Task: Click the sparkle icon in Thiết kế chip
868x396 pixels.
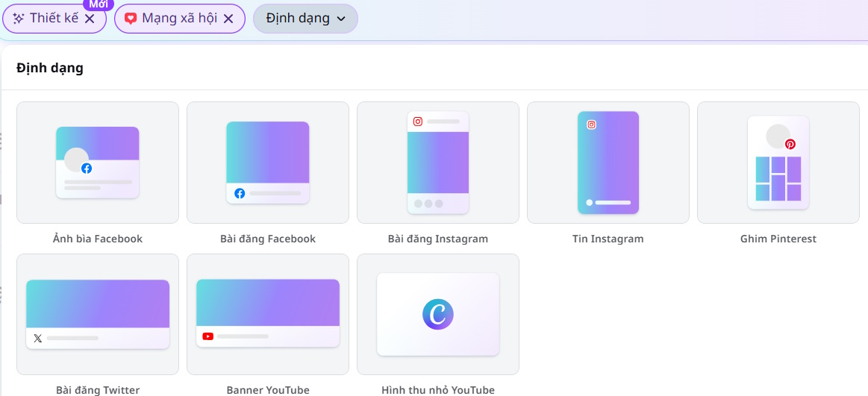Action: [18, 19]
